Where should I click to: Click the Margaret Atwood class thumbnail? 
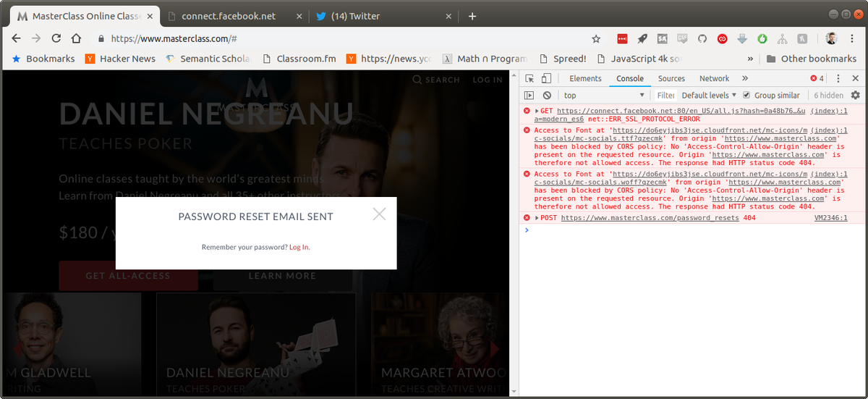click(x=440, y=345)
